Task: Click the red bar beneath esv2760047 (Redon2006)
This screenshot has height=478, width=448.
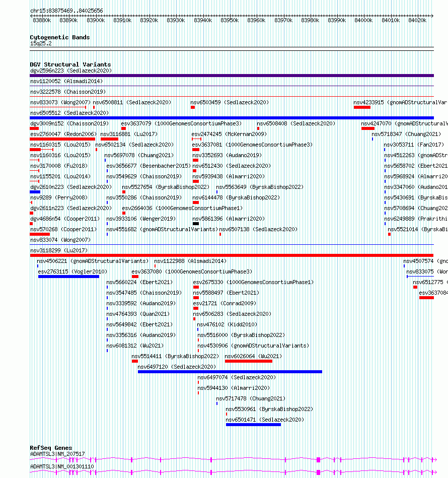Action: (x=62, y=139)
